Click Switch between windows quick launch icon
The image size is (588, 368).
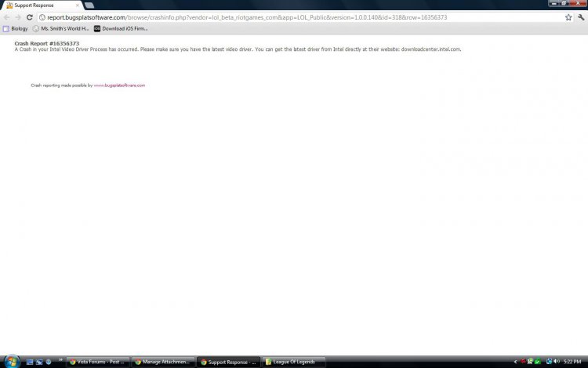(39, 362)
